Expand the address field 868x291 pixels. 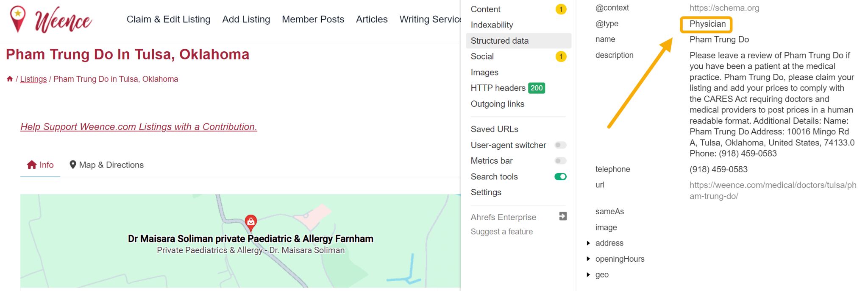point(588,243)
